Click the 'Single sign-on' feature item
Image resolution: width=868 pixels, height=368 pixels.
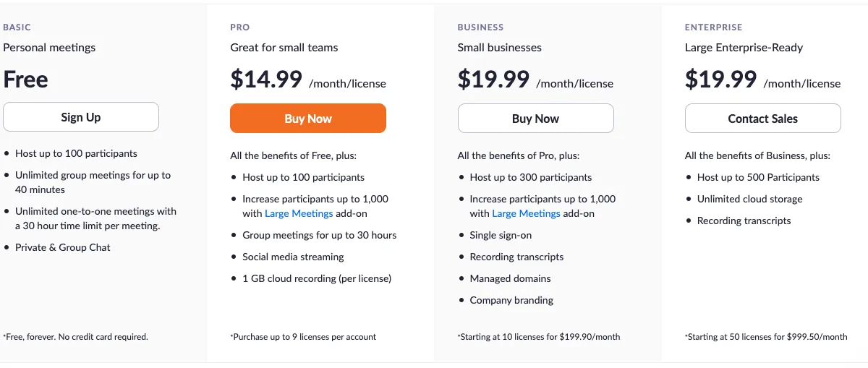click(x=501, y=235)
